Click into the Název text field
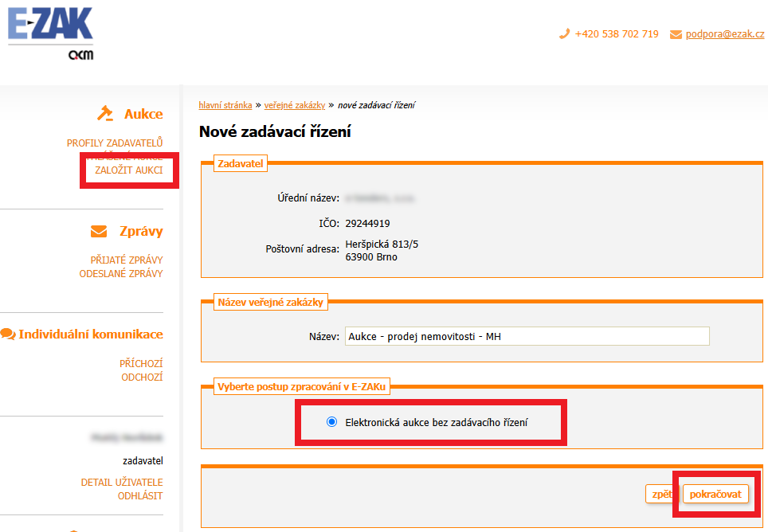This screenshot has height=532, width=768. 527,336
